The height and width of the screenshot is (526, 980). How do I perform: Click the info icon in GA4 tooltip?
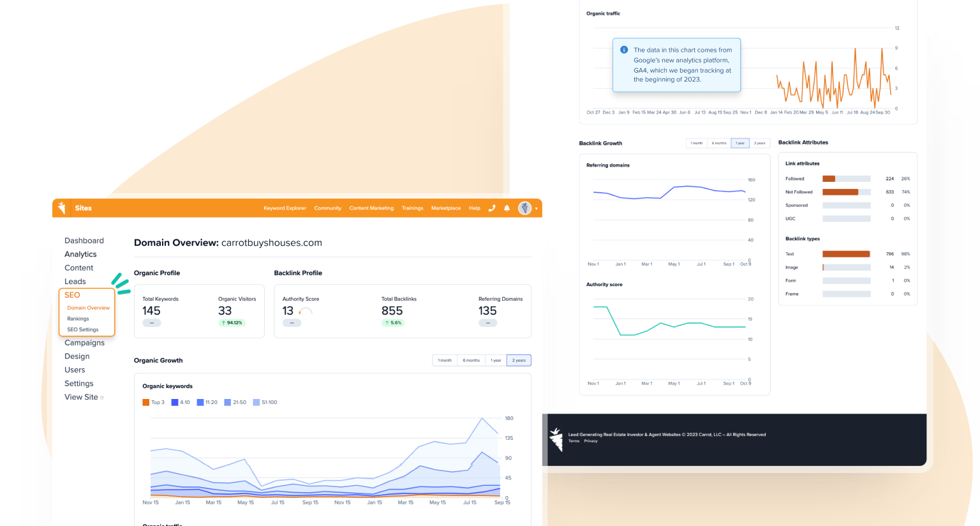point(624,49)
